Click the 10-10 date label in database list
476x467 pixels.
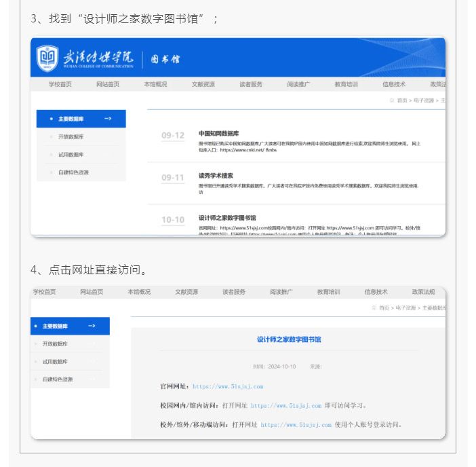pyautogui.click(x=173, y=220)
